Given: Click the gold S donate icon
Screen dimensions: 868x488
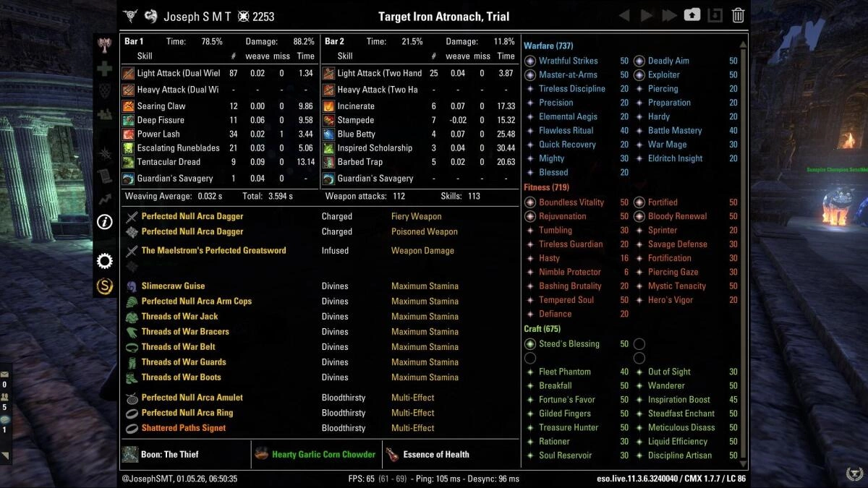Looking at the screenshot, I should point(105,286).
